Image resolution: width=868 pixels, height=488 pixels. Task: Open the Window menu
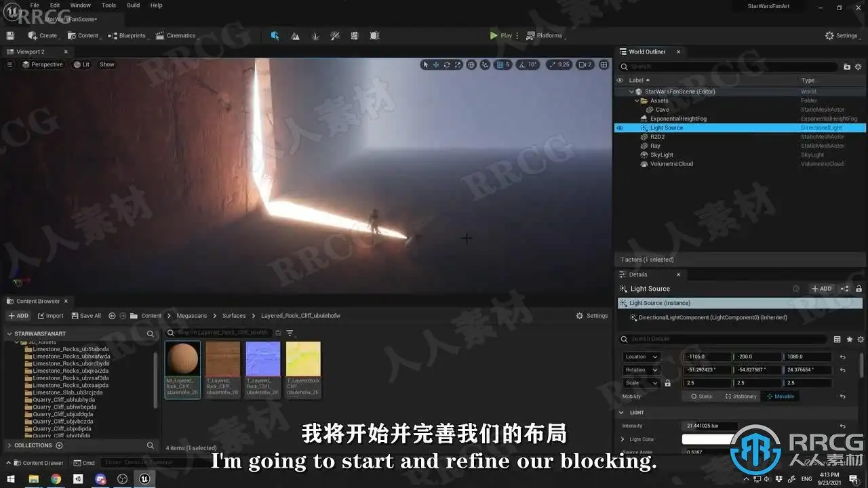click(x=81, y=5)
